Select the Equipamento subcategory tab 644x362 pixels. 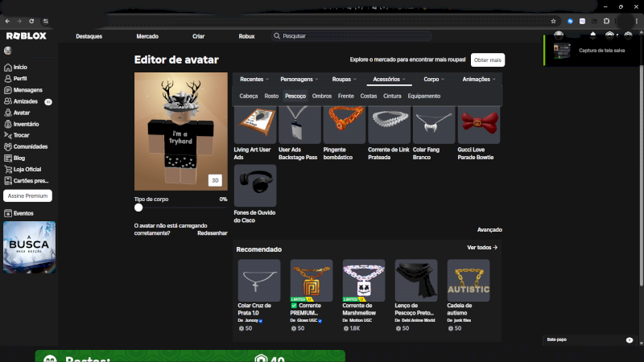tap(424, 96)
